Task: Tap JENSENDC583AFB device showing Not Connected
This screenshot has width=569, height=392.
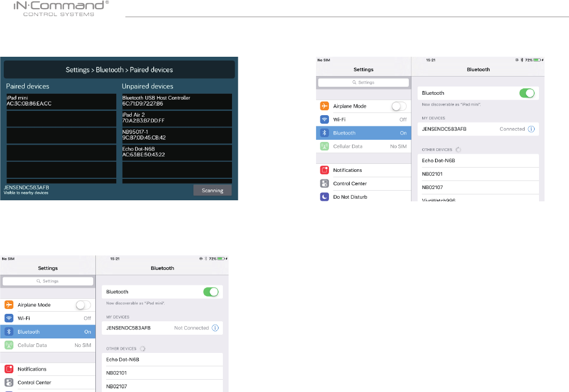Action: tap(162, 328)
